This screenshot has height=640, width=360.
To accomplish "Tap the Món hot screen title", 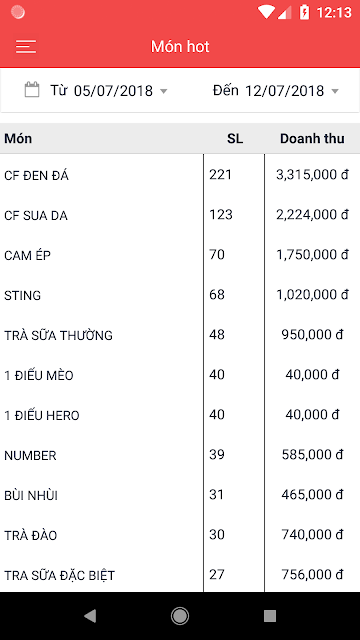I will click(180, 47).
